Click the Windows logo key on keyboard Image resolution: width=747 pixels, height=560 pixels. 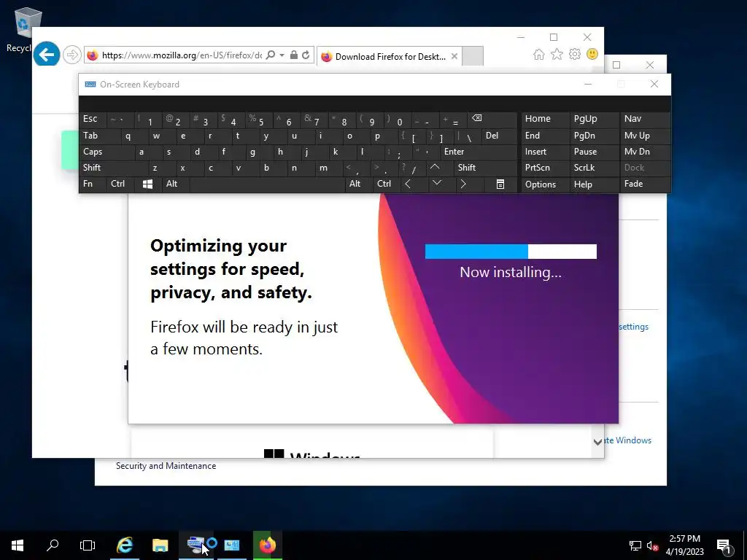(x=147, y=184)
